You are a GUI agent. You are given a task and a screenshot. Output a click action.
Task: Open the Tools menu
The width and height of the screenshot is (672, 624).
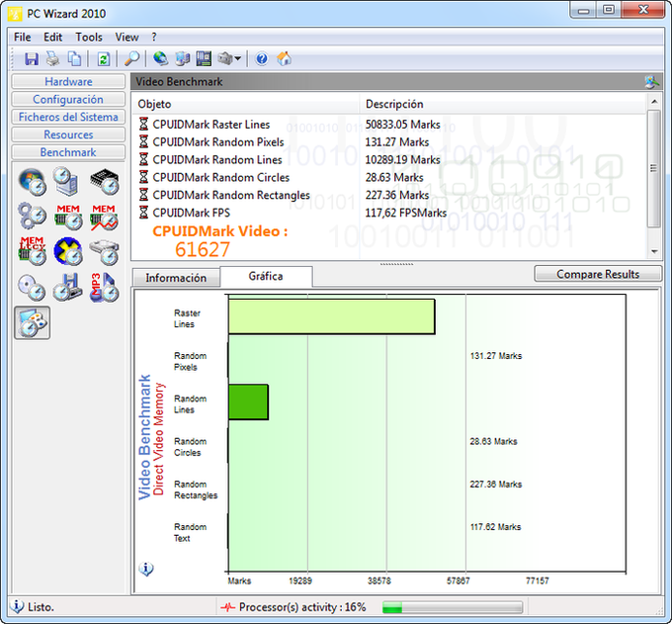tap(89, 38)
